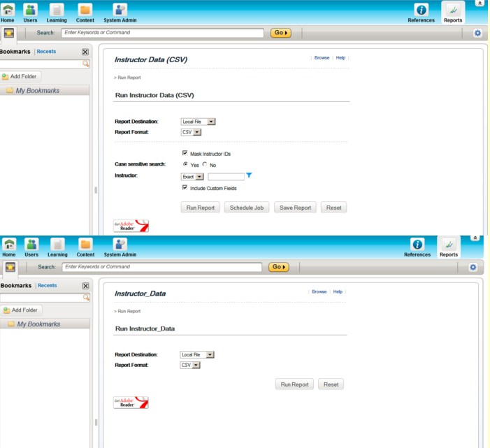Click Get Adobe Reader badge in top screen
The width and height of the screenshot is (490, 448).
tap(131, 226)
